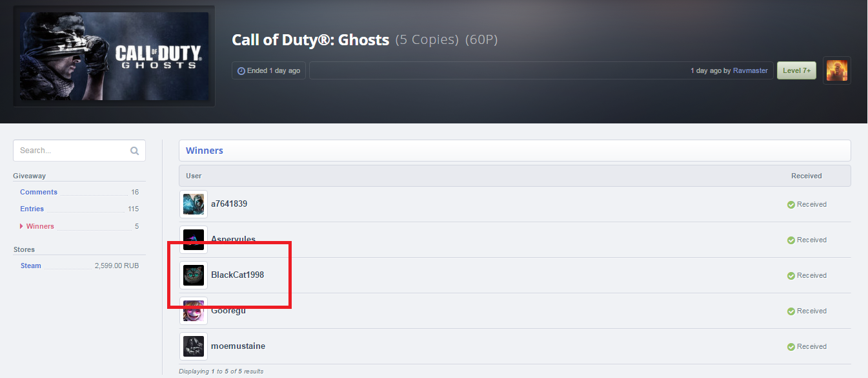Open Gooregu user profile name
868x378 pixels.
point(228,310)
